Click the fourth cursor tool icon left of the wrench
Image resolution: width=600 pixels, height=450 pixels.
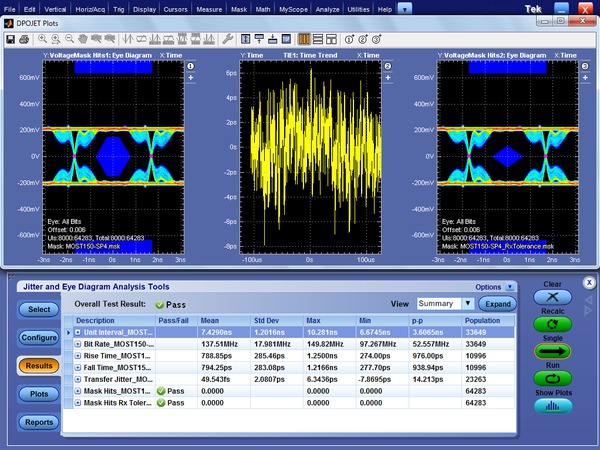[x=168, y=39]
